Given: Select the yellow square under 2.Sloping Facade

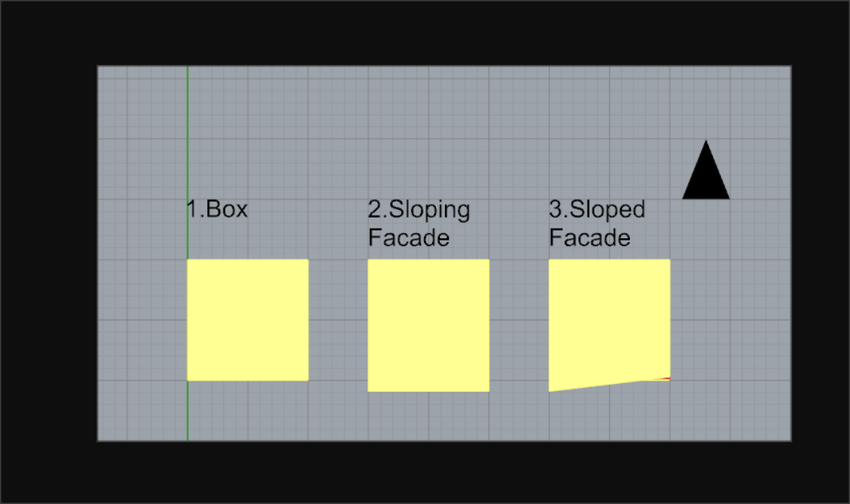Looking at the screenshot, I should 429,325.
